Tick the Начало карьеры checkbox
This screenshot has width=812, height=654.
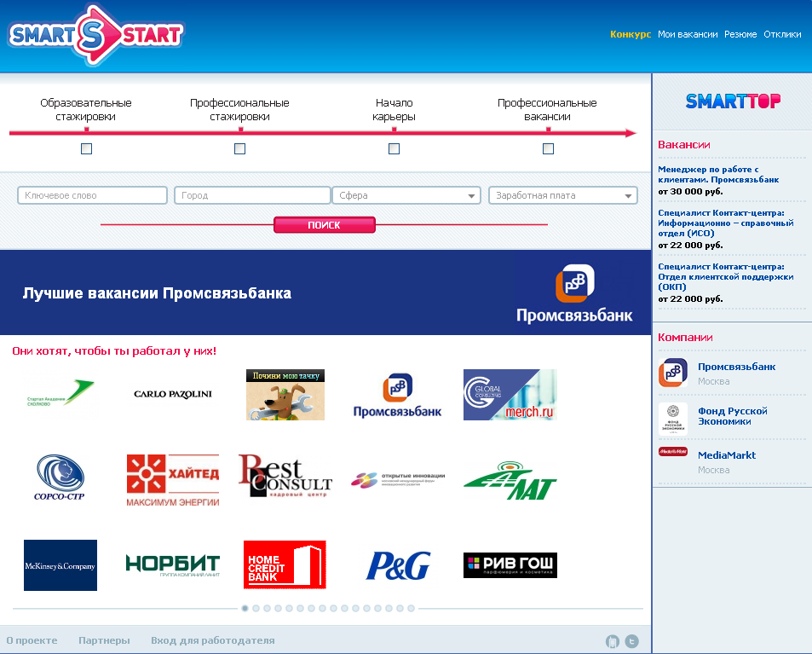click(x=394, y=148)
